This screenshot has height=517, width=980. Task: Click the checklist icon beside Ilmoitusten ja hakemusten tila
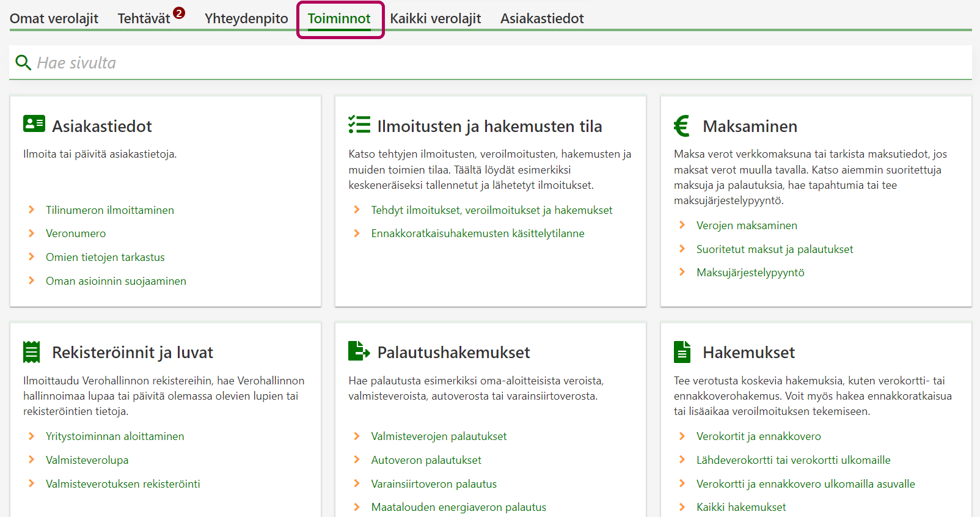point(359,125)
